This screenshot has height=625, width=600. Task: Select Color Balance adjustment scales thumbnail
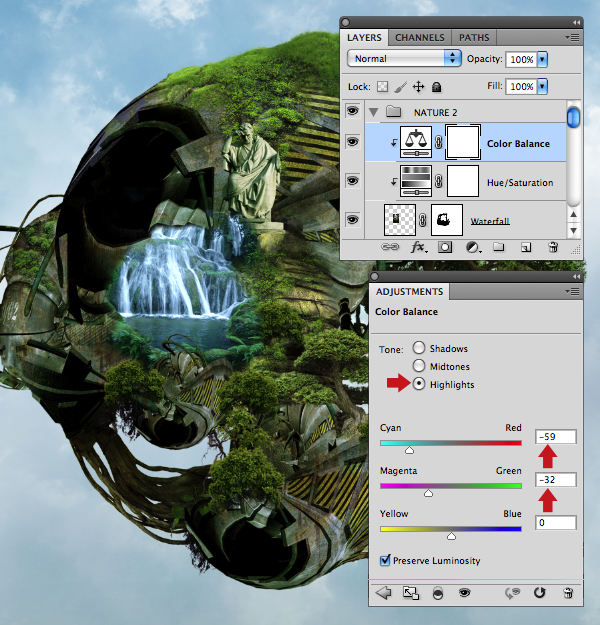[x=416, y=142]
